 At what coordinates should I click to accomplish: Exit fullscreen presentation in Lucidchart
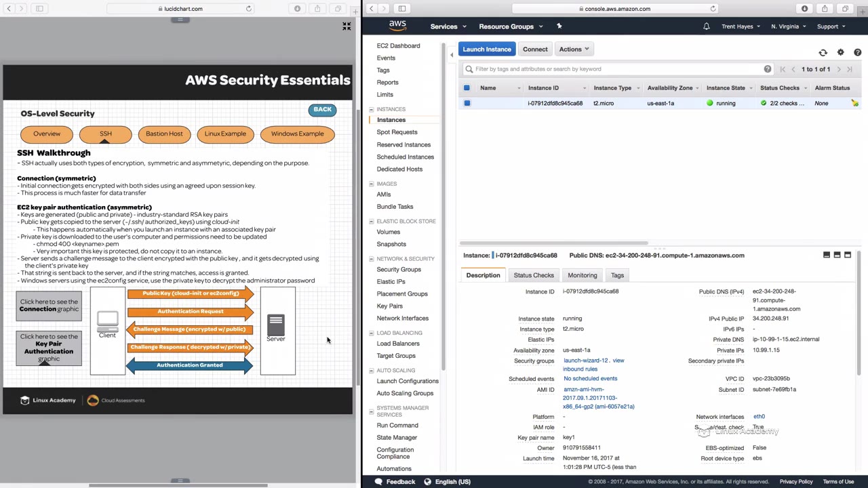(x=347, y=26)
